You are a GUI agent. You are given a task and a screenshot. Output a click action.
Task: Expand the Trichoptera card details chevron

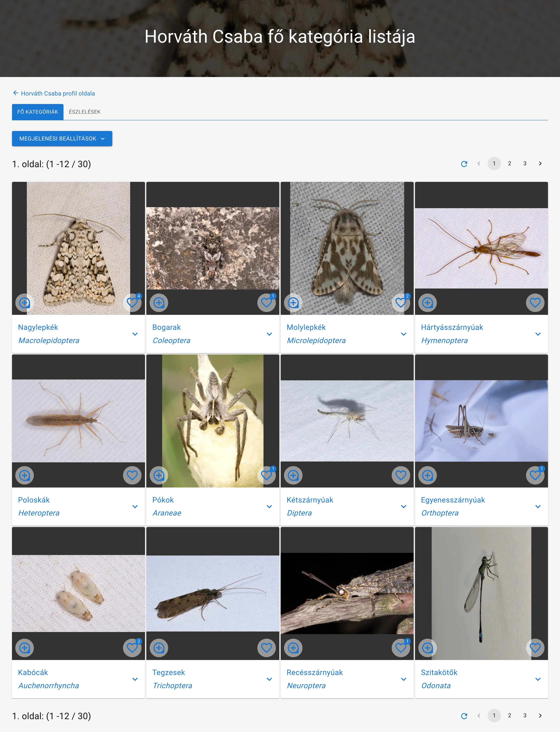(269, 679)
